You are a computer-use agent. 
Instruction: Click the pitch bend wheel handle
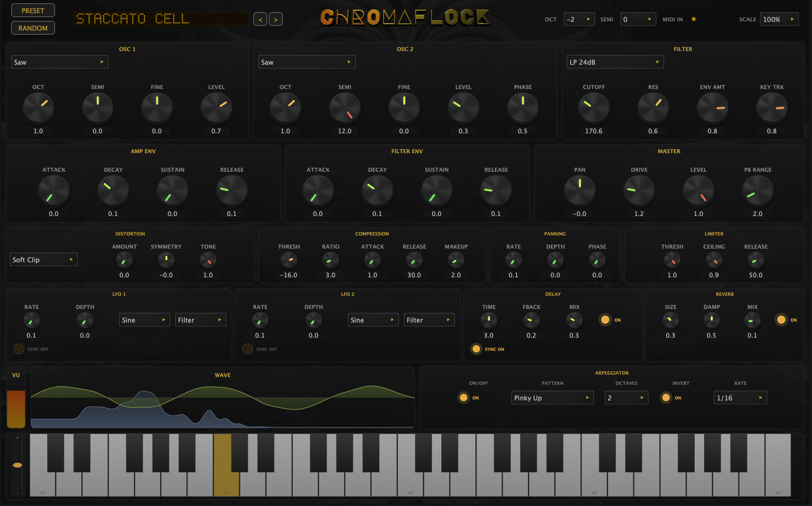click(x=17, y=465)
